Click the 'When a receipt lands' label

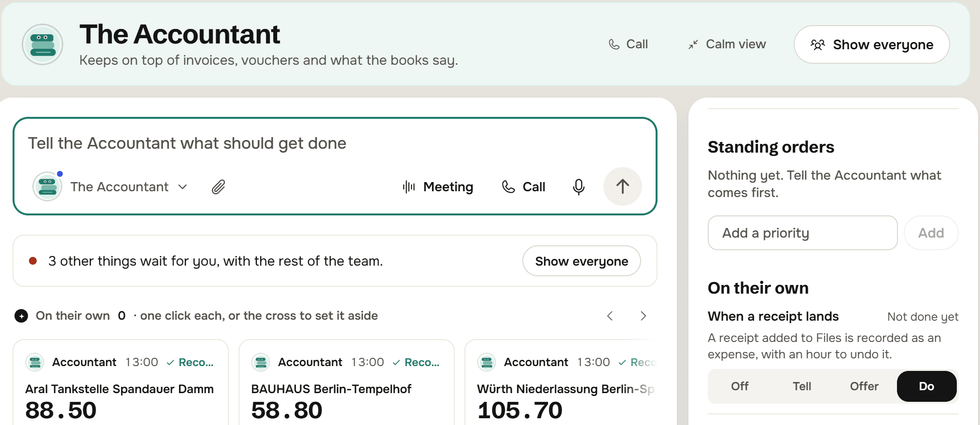773,316
